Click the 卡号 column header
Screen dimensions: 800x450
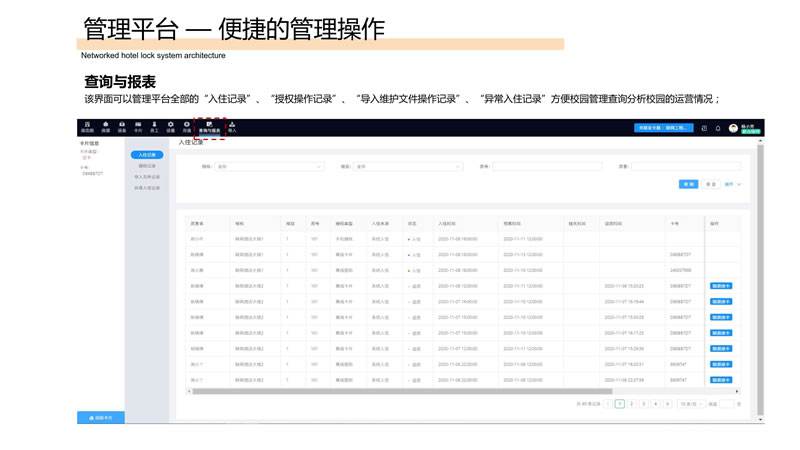click(674, 224)
